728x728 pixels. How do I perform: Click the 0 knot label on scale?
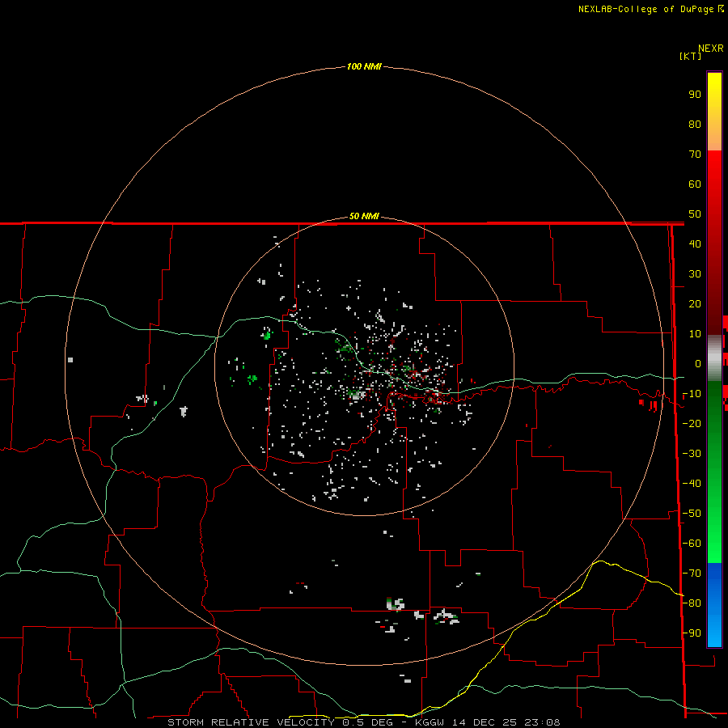[698, 364]
